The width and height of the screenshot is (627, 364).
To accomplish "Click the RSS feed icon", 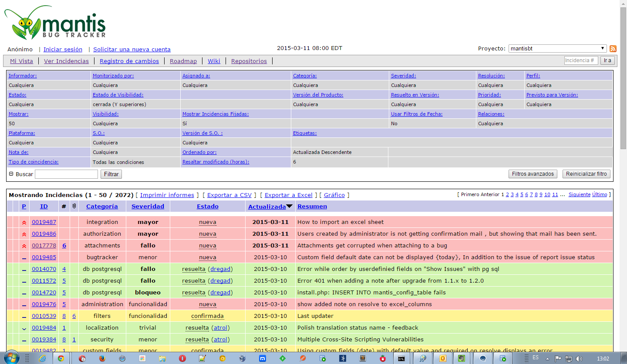I will tap(613, 49).
